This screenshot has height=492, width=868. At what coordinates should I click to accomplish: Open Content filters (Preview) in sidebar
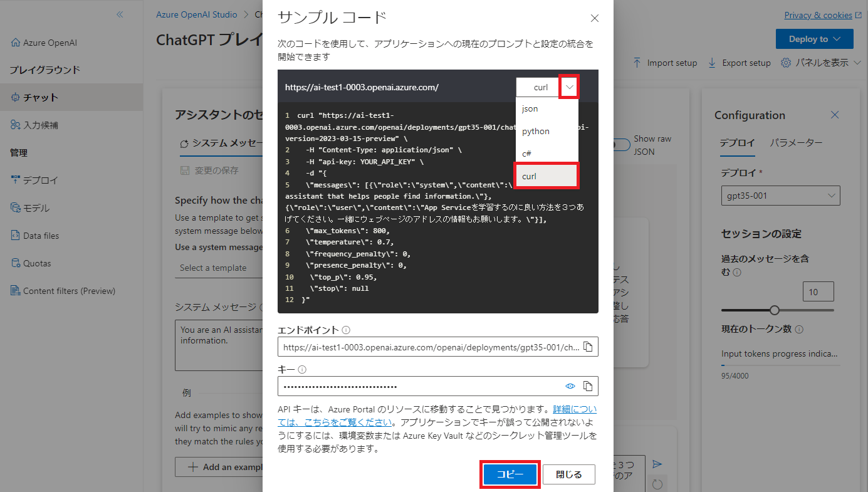point(63,290)
